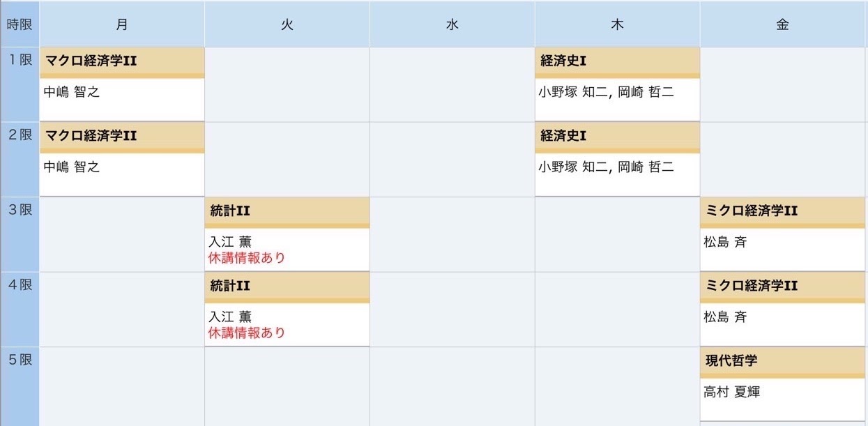Click the empty Wednesday 3rd period cell

(452, 234)
